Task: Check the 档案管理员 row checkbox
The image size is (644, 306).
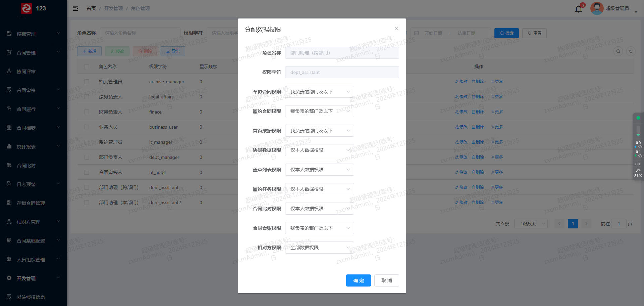Action: click(x=87, y=82)
